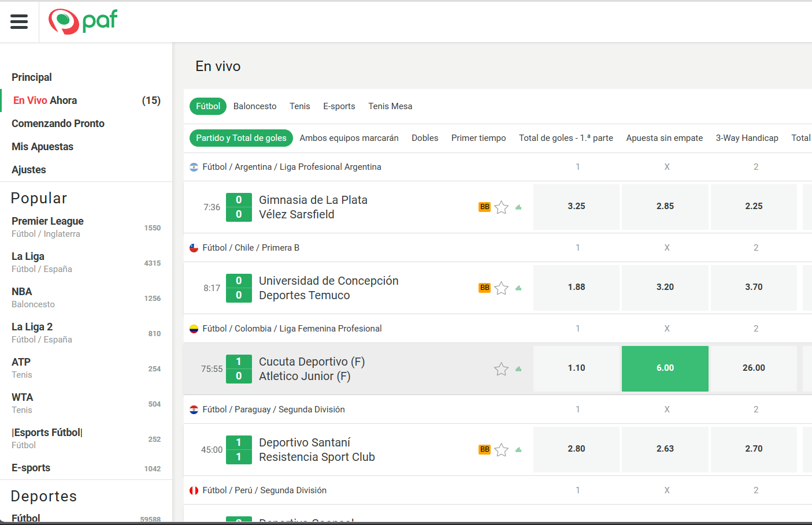
Task: Click the Colombia flag icon
Action: (194, 329)
